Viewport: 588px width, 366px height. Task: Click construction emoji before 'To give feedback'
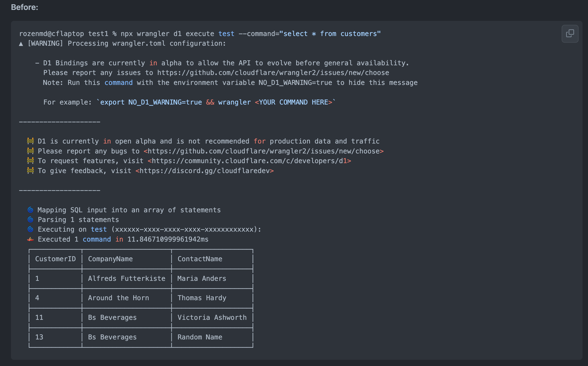click(x=30, y=171)
